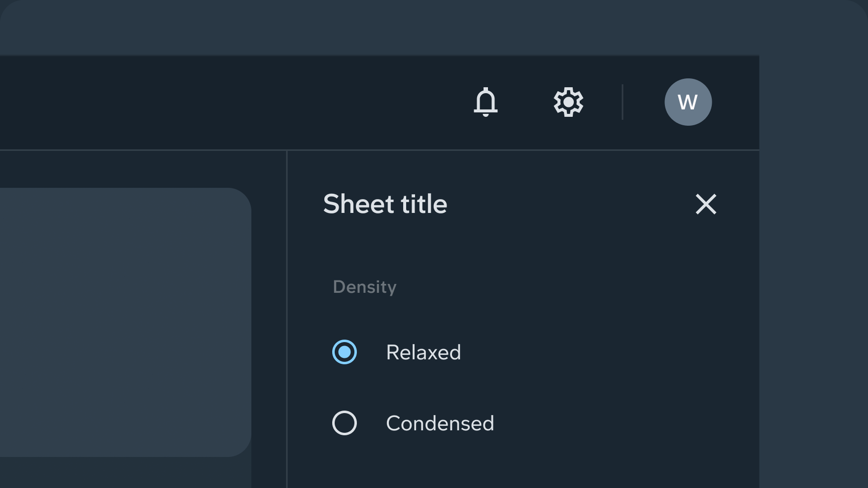Select the Condensed density radio button
The width and height of the screenshot is (868, 488).
point(345,423)
